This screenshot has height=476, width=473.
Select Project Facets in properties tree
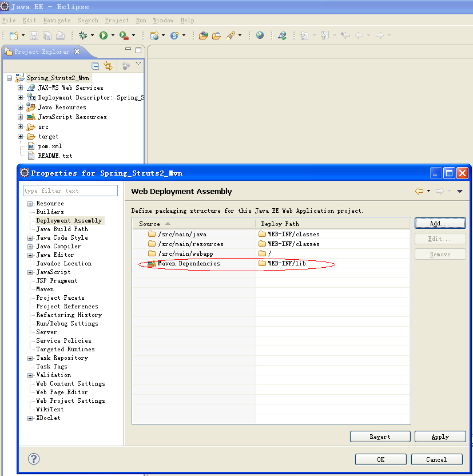pos(61,298)
